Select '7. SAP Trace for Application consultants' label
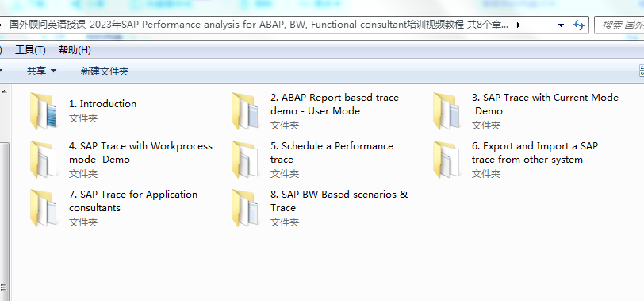 (x=133, y=202)
